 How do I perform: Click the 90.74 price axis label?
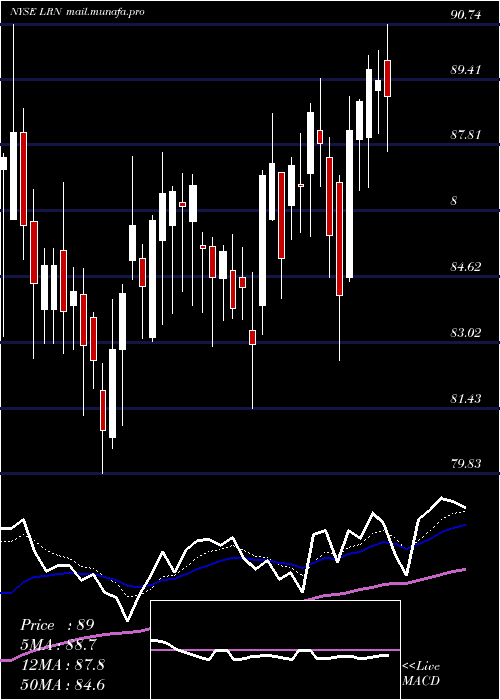466,15
